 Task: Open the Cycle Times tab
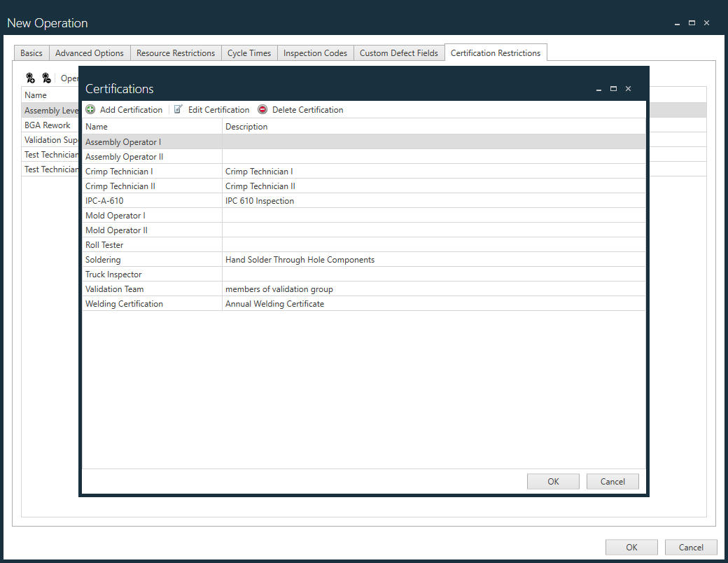click(249, 53)
